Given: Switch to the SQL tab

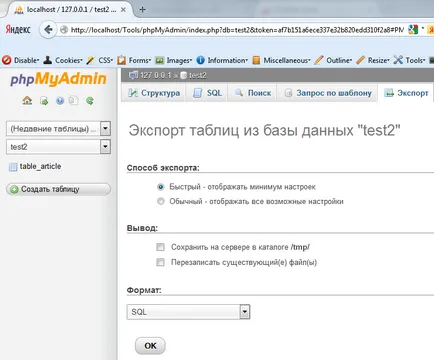Looking at the screenshot, I should point(207,93).
